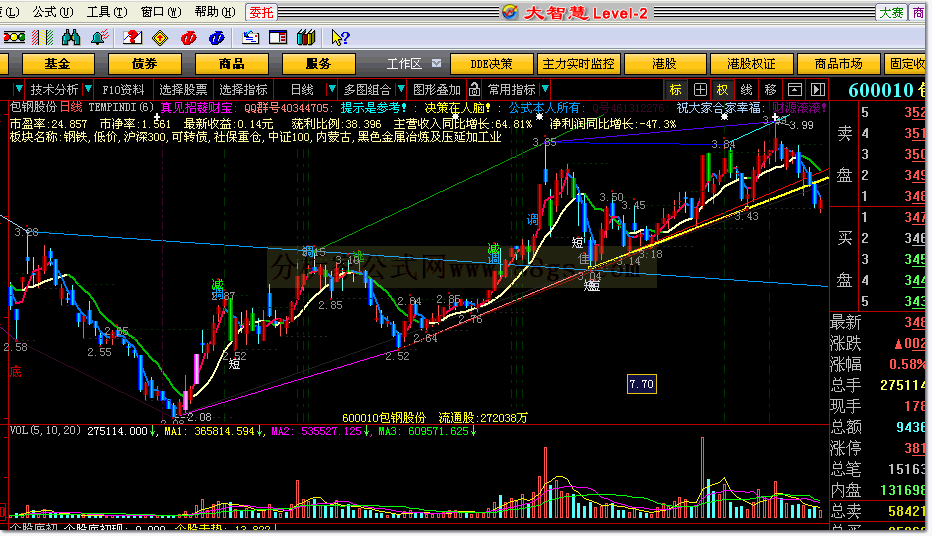Toggle the 权 rights adjustment button
The width and height of the screenshot is (932, 536).
tap(723, 90)
